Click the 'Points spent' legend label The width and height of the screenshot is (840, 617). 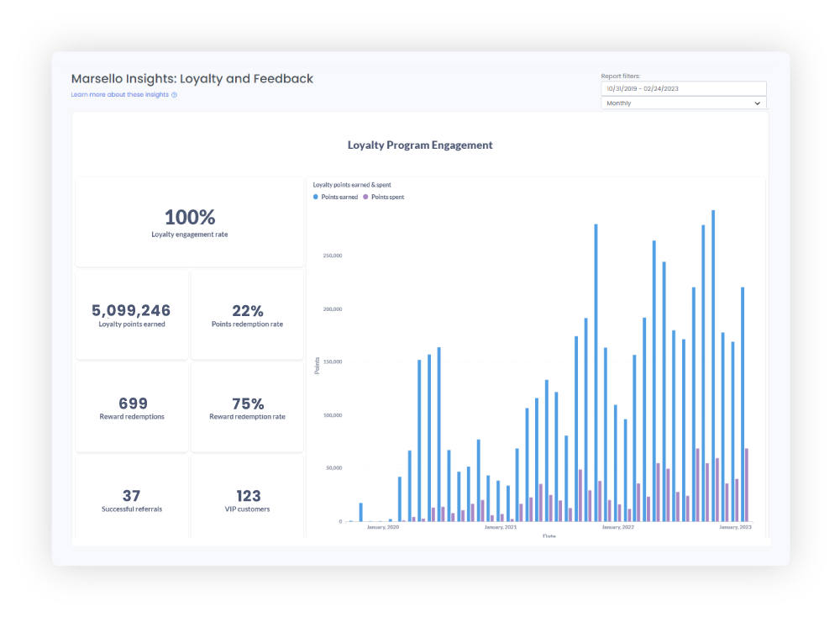[x=388, y=197]
